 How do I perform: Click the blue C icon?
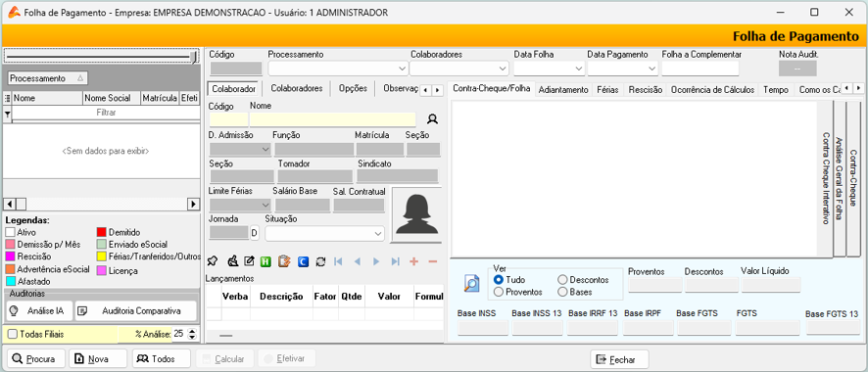(303, 261)
